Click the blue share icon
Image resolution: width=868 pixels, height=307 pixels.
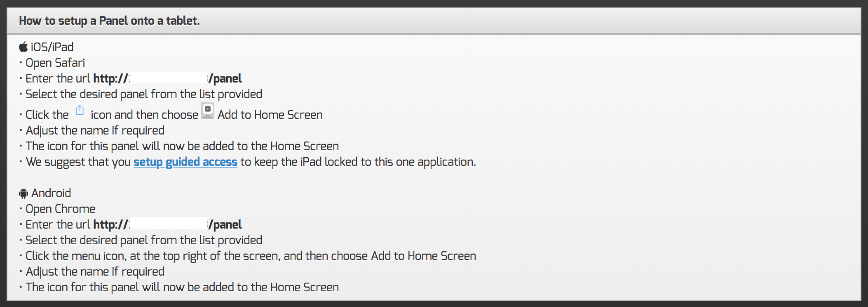pos(80,111)
